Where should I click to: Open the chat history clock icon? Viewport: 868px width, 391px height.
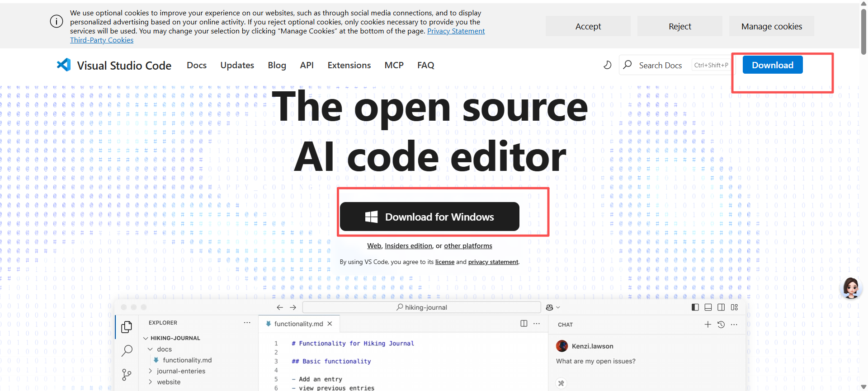coord(721,325)
